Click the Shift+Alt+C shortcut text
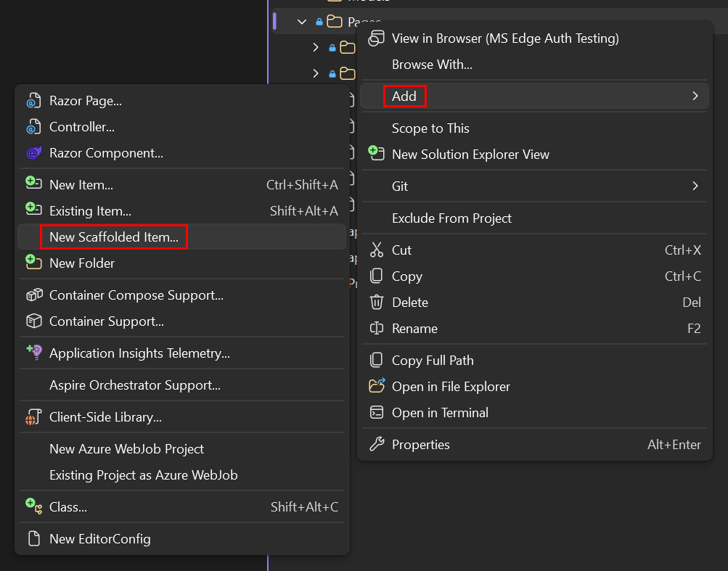The image size is (728, 571). point(305,507)
